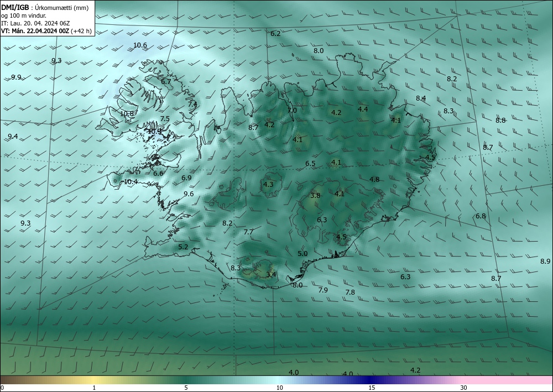
Task: Select the 4.8 value label
Action: 374,180
